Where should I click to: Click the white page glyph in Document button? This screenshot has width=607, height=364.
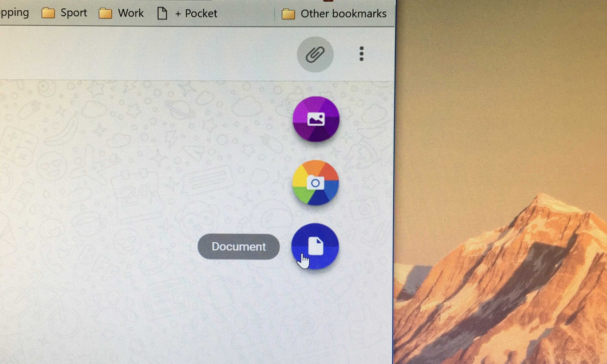point(316,246)
